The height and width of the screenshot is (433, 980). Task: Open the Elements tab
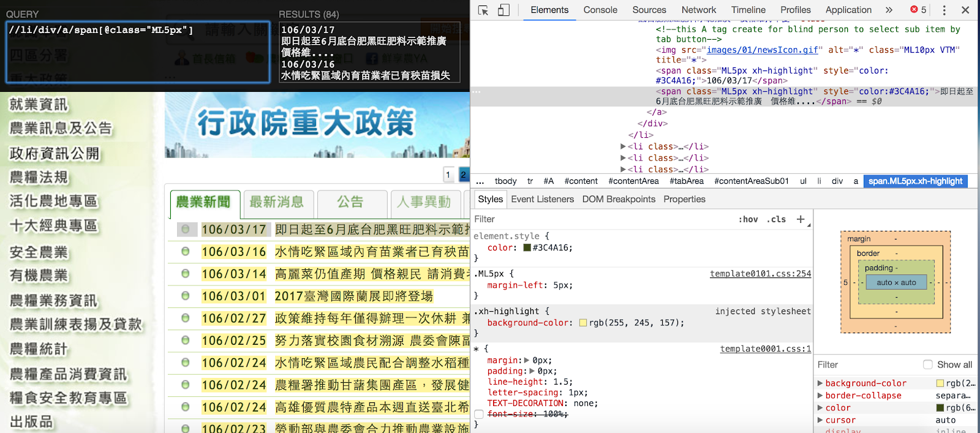[x=549, y=10]
